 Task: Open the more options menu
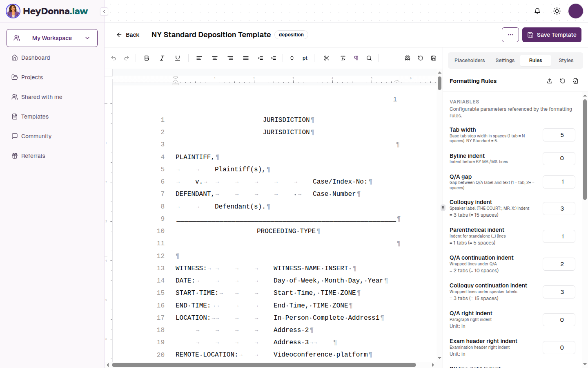click(x=510, y=35)
